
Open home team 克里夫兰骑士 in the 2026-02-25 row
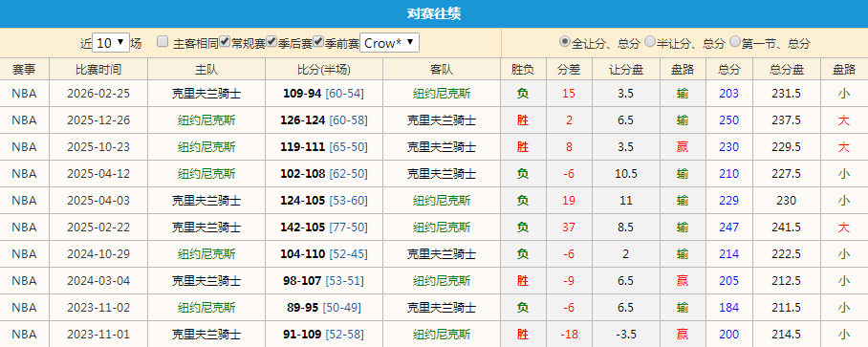[x=206, y=94]
